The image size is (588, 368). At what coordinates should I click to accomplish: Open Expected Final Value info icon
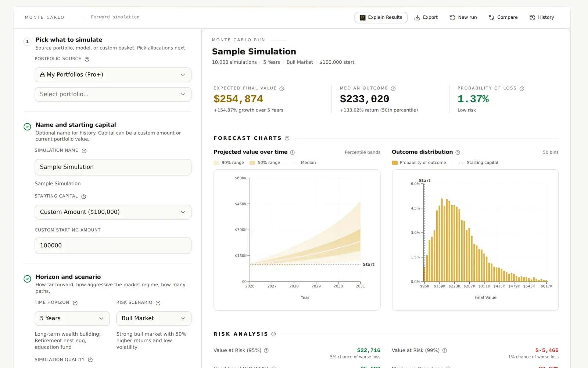(282, 89)
